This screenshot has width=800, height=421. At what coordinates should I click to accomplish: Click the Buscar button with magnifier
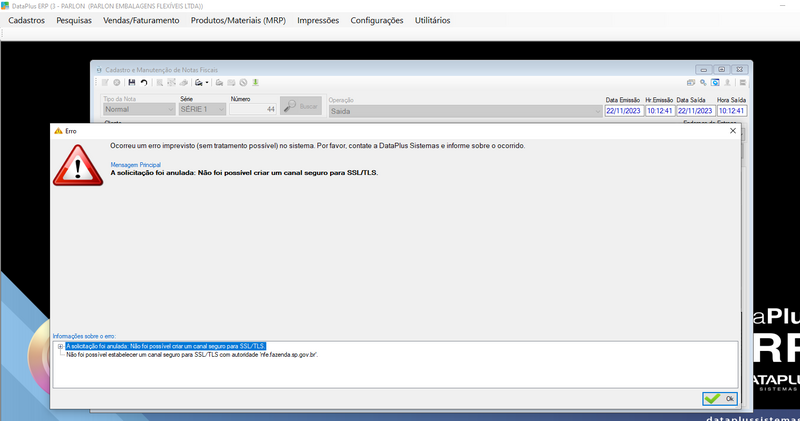click(301, 106)
